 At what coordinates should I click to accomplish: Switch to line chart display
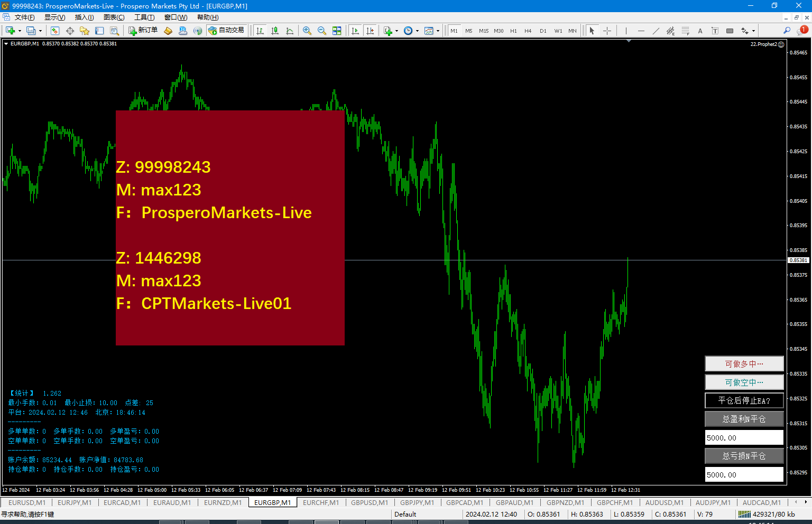point(290,31)
